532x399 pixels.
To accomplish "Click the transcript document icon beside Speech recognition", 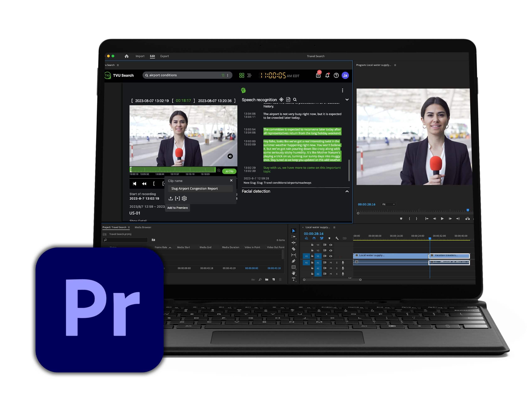I will pos(288,100).
